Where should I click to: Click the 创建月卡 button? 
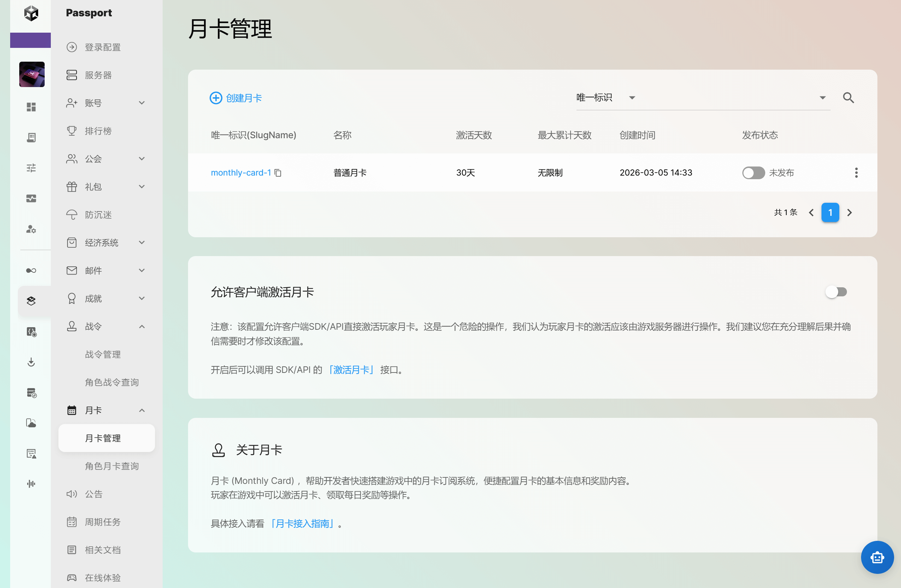236,98
